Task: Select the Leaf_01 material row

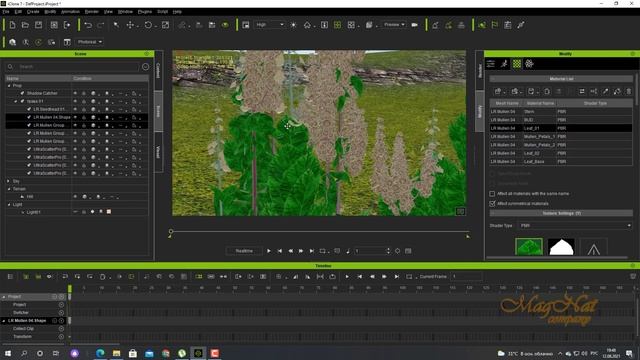Action: pos(561,128)
